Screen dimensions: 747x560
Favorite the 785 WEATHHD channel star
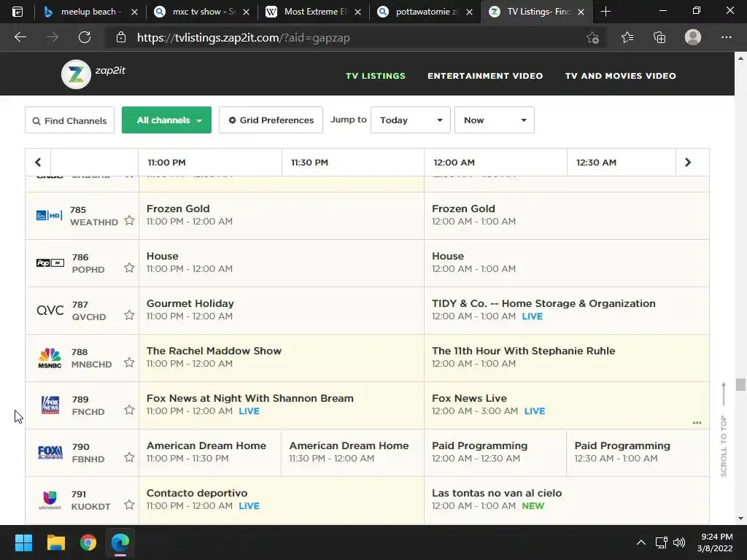click(x=129, y=220)
